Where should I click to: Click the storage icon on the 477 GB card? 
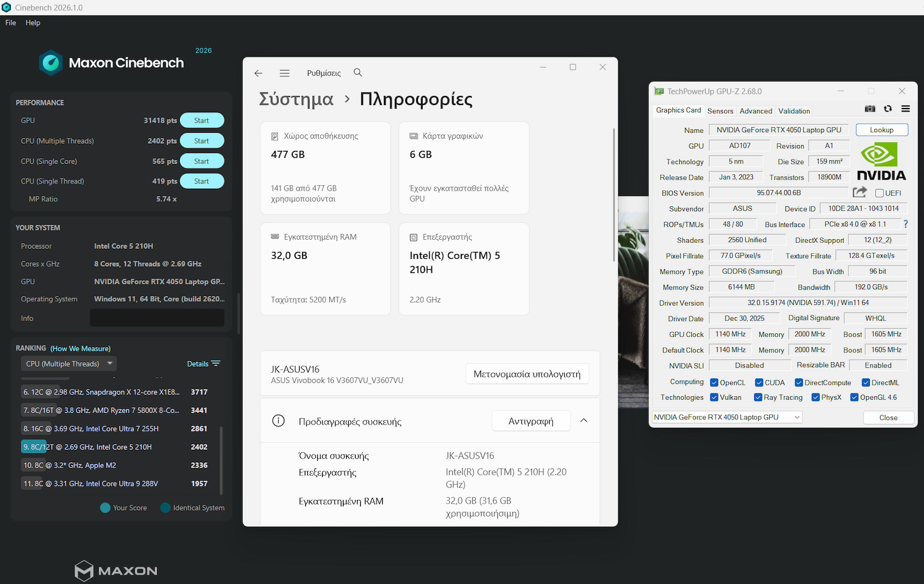coord(275,136)
